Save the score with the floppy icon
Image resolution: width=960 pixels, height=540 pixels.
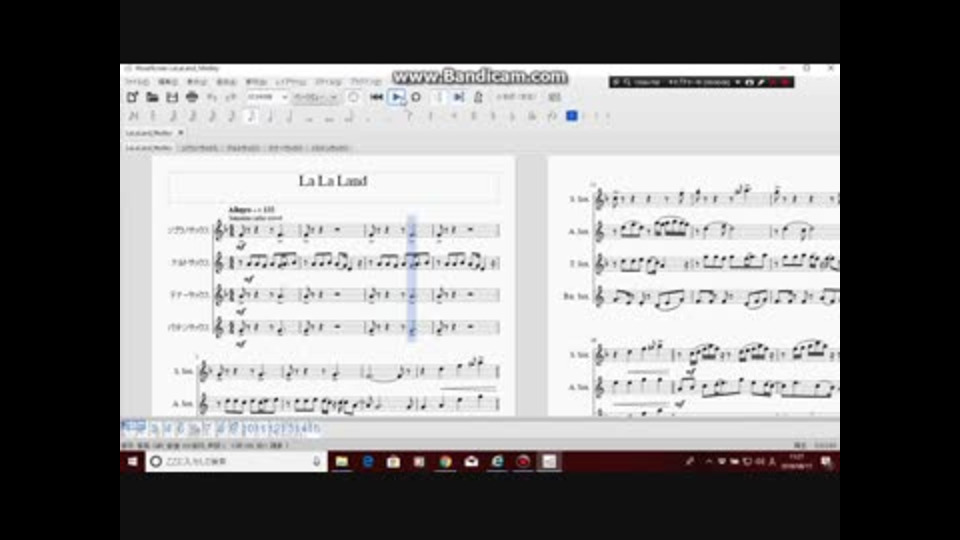point(172,97)
